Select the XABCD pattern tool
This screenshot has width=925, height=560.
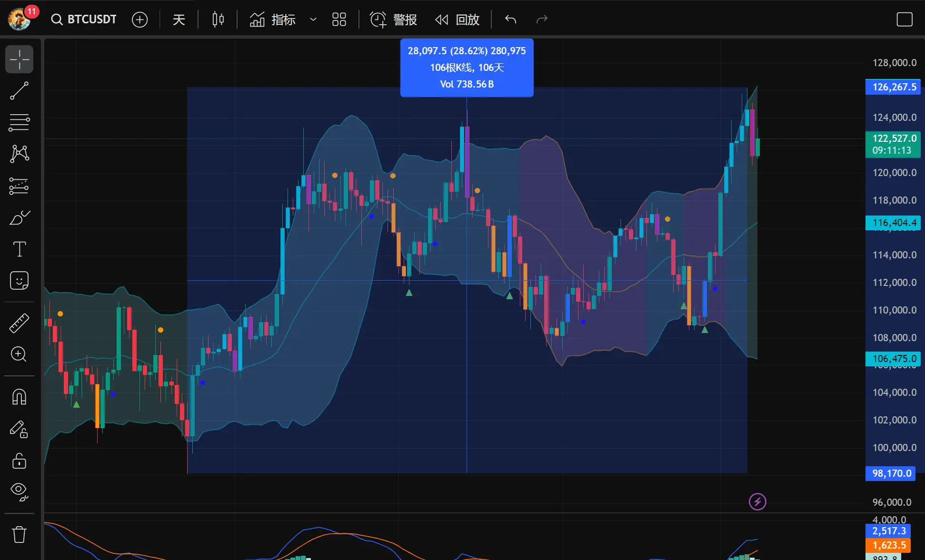(19, 154)
